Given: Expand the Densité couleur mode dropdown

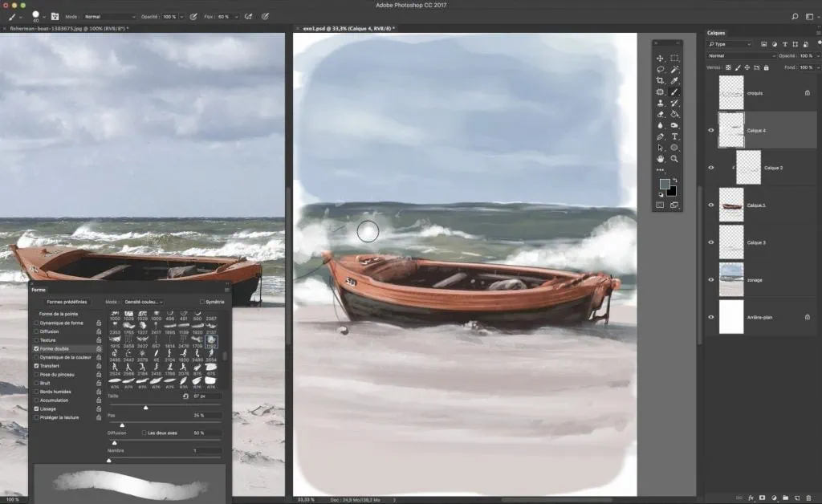Looking at the screenshot, I should click(x=144, y=302).
